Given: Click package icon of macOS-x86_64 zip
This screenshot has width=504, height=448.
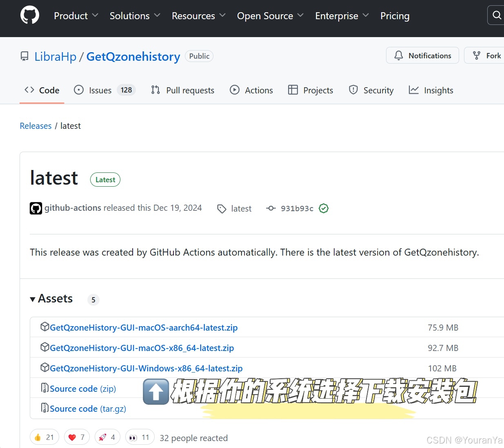Looking at the screenshot, I should pyautogui.click(x=45, y=347).
